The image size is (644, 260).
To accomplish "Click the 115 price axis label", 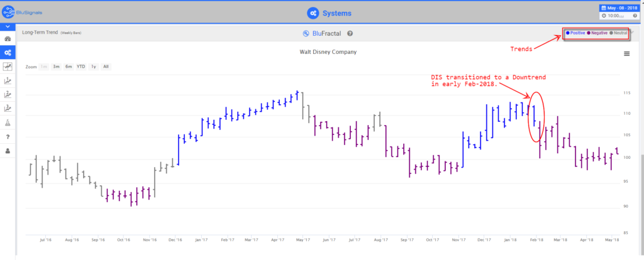I will tap(627, 94).
